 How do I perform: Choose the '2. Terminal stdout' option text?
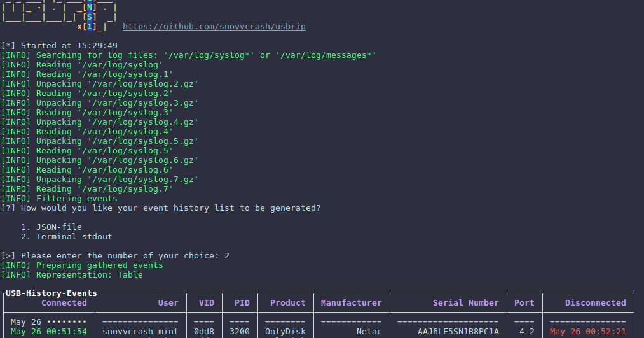(66, 237)
